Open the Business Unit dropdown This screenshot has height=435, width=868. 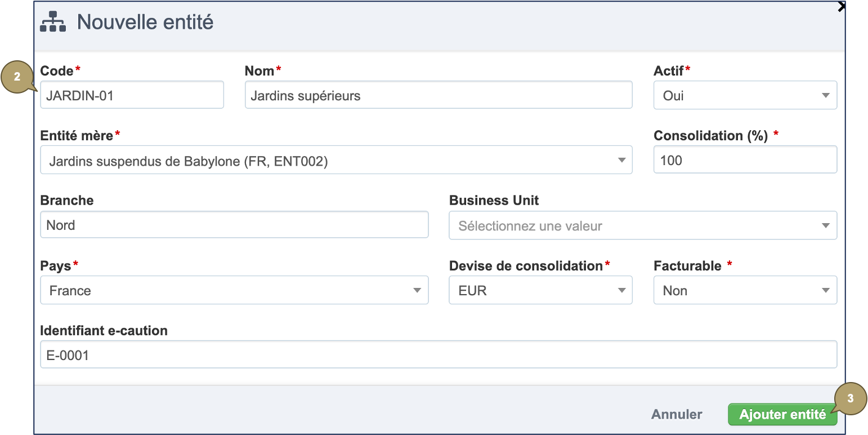point(642,226)
